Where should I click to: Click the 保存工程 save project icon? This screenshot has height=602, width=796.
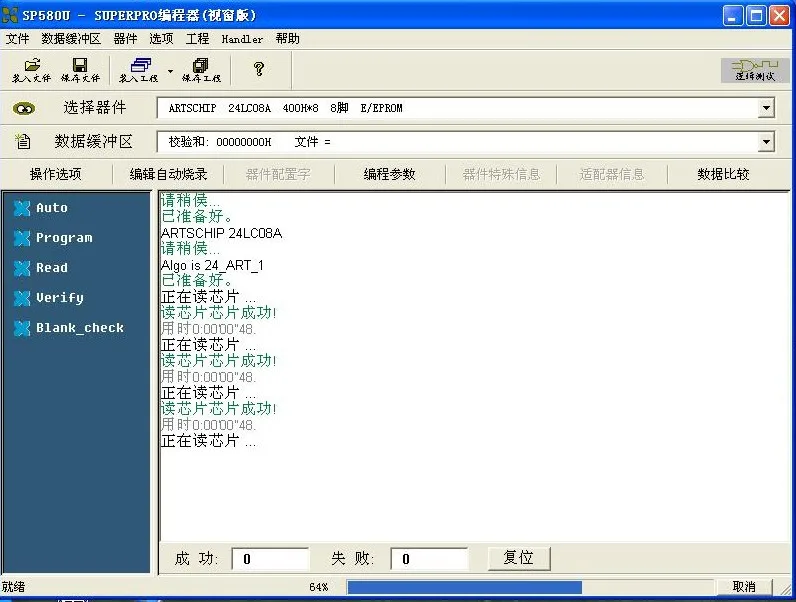[x=202, y=70]
